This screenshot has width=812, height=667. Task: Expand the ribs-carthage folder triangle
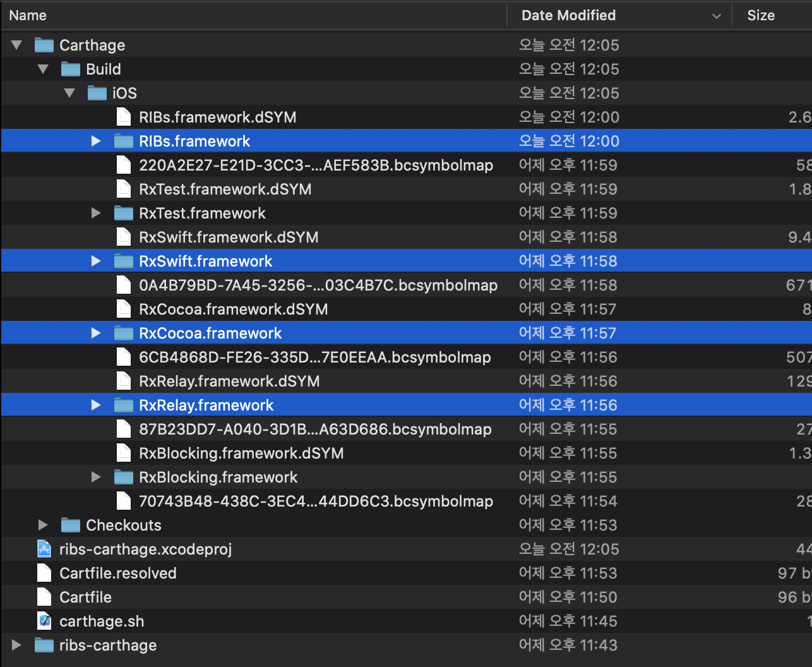16,645
